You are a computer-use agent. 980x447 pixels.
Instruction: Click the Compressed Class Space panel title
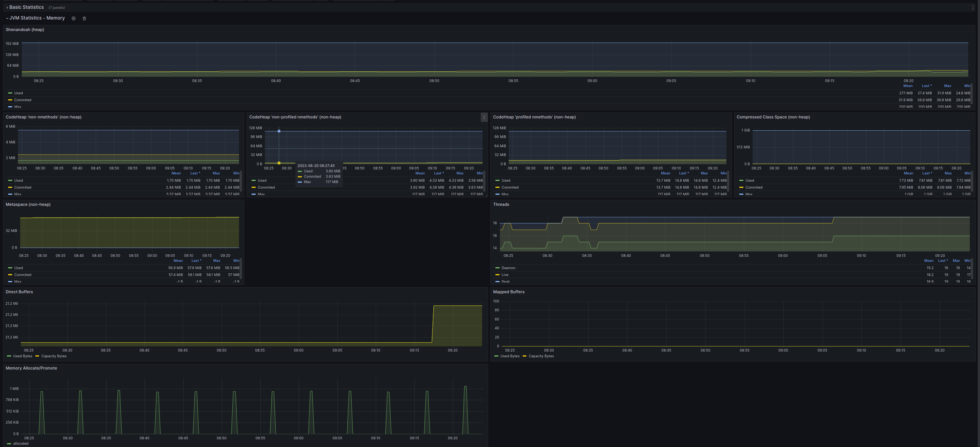coord(773,117)
